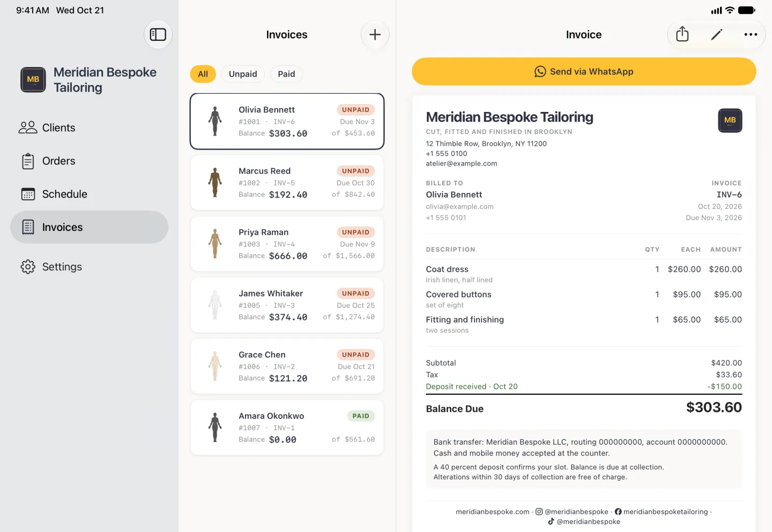
Task: Filter the list to Unpaid invoices
Action: click(x=243, y=74)
